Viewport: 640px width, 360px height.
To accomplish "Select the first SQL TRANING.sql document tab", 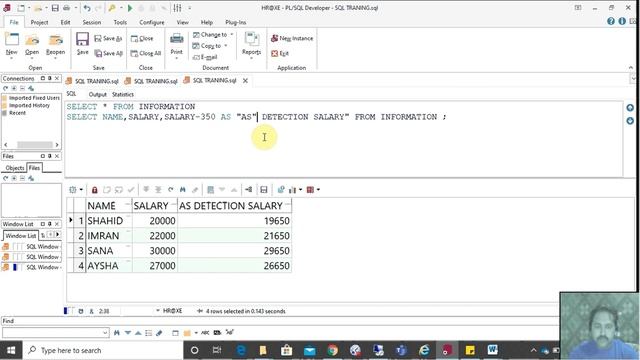I will click(92, 81).
